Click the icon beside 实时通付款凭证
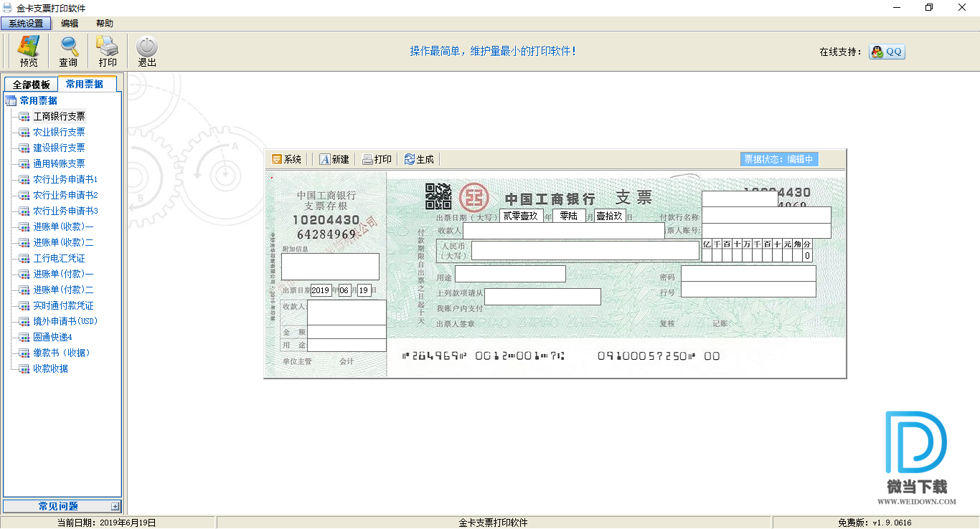Screen dimensions: 980x529 tap(24, 306)
